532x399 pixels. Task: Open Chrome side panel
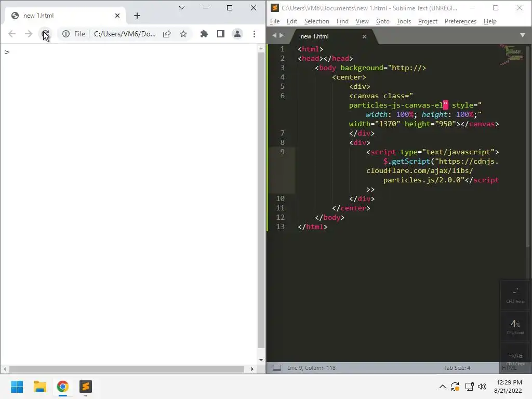coord(220,34)
